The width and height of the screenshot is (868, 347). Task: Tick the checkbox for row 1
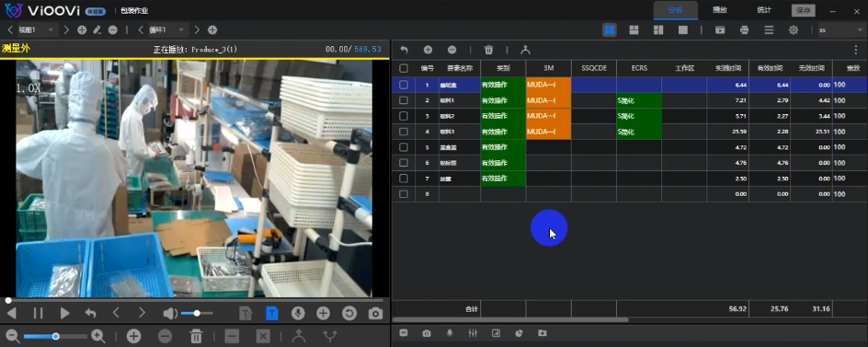pos(404,85)
